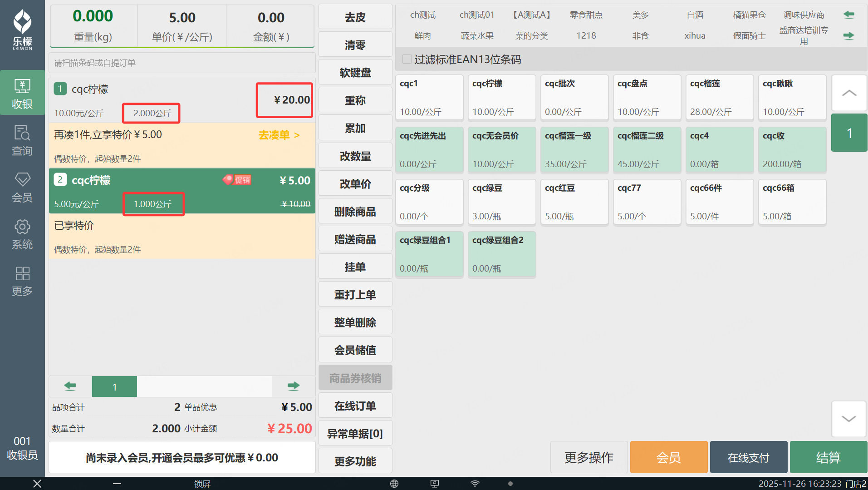The image size is (868, 490).
Task: Go to next order list page
Action: pos(294,386)
